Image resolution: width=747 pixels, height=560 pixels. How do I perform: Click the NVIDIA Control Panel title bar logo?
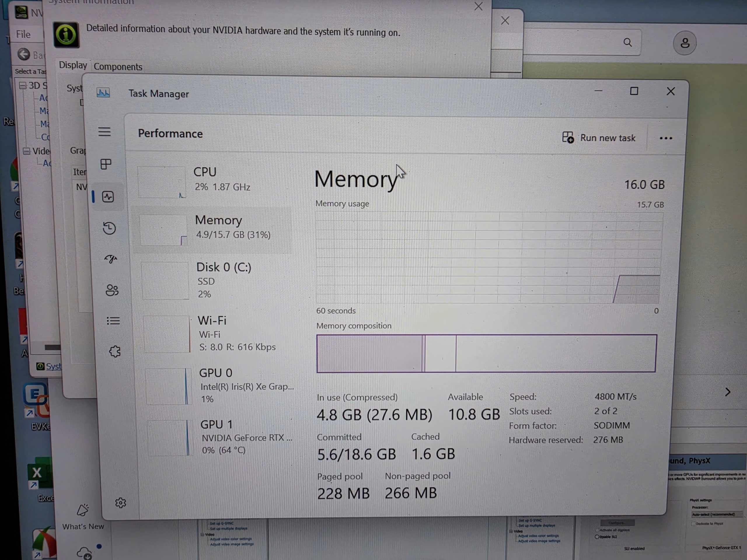21,12
